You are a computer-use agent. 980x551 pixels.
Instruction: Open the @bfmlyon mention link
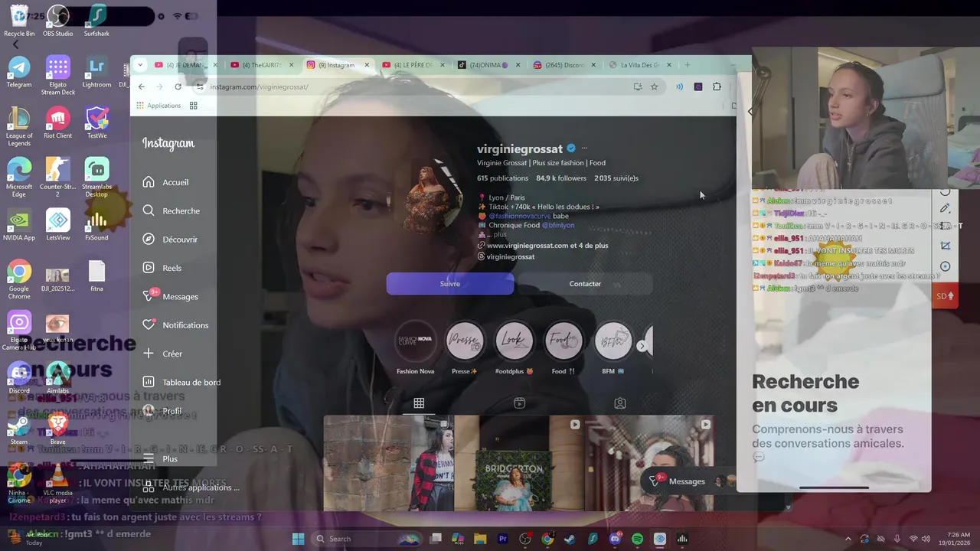pos(558,225)
